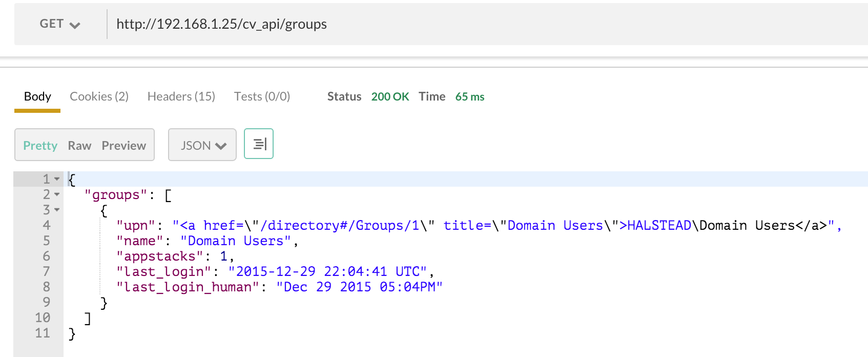Screen dimensions: 868x357
Task: Select the Body tab
Action: pyautogui.click(x=37, y=96)
